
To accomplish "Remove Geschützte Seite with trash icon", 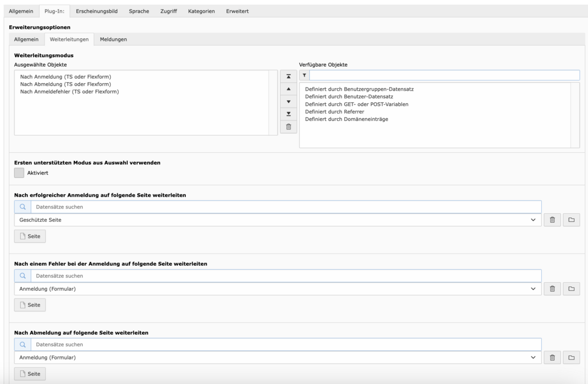I will (551, 220).
